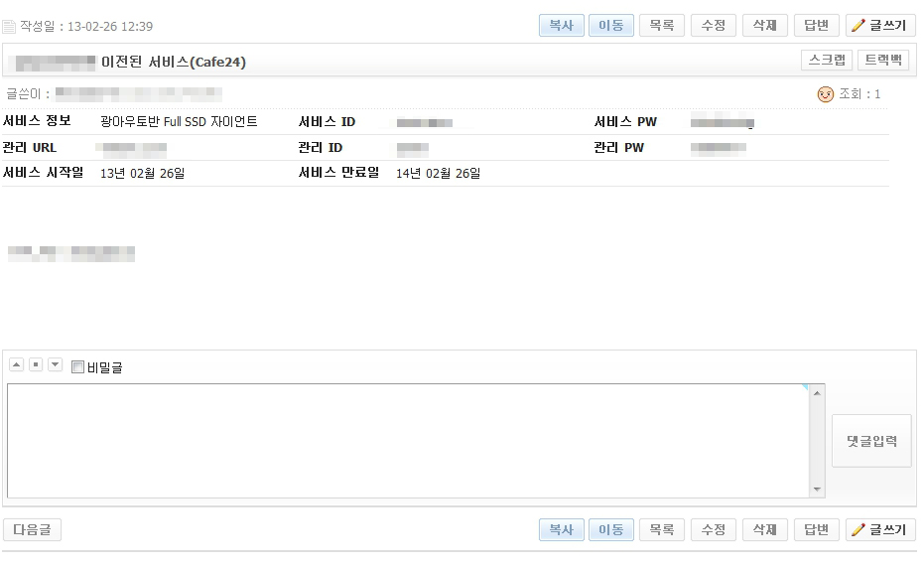Scrap this post with 스크랩 button
The image size is (924, 567).
tap(826, 61)
